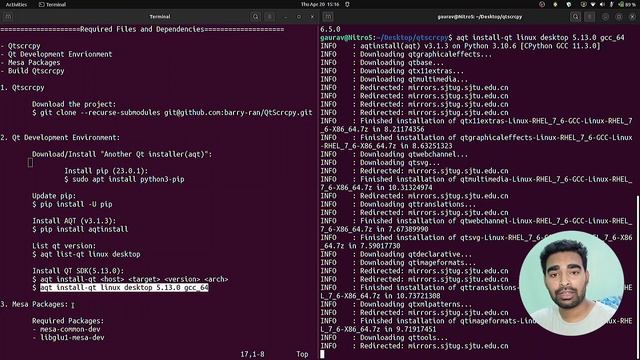
Task: Click the round tray icon left of Wi-Fi
Action: coord(583,4)
